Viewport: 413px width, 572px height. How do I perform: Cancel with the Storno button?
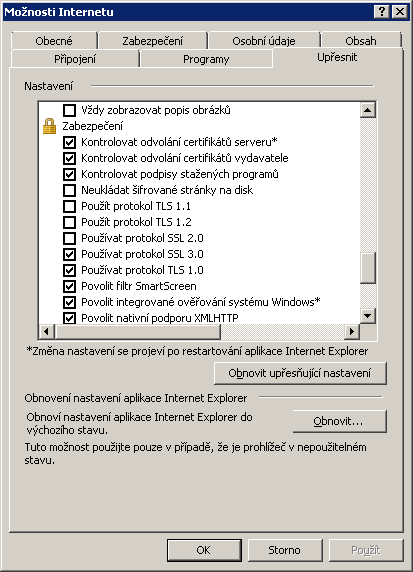coord(285,550)
